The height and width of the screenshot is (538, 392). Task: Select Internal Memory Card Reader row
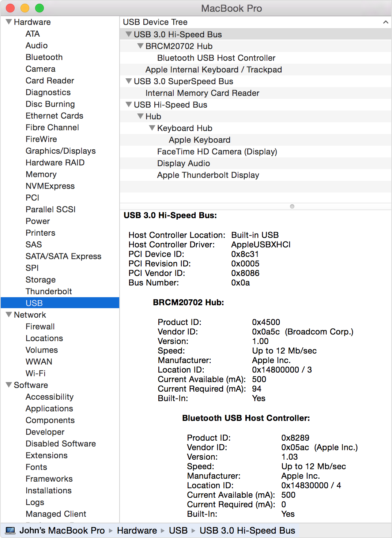256,93
